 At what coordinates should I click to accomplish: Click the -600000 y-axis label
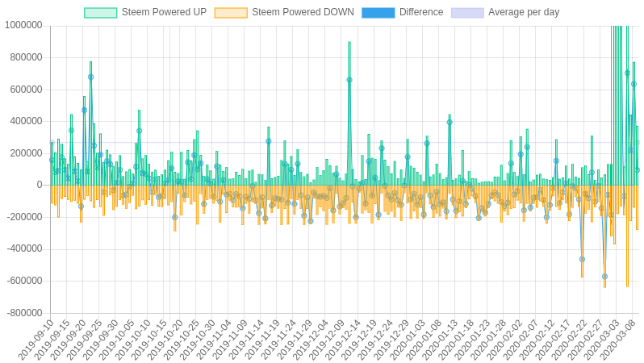point(25,281)
